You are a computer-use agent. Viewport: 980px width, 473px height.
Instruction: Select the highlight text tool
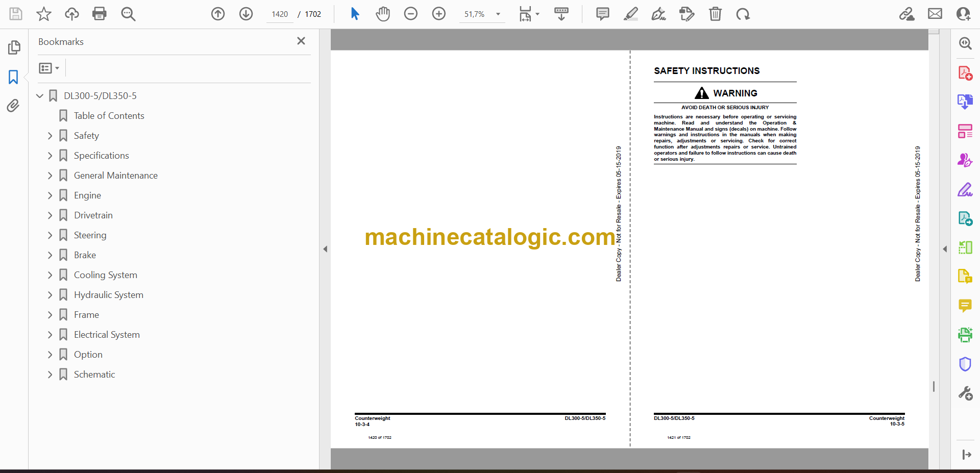click(x=631, y=14)
